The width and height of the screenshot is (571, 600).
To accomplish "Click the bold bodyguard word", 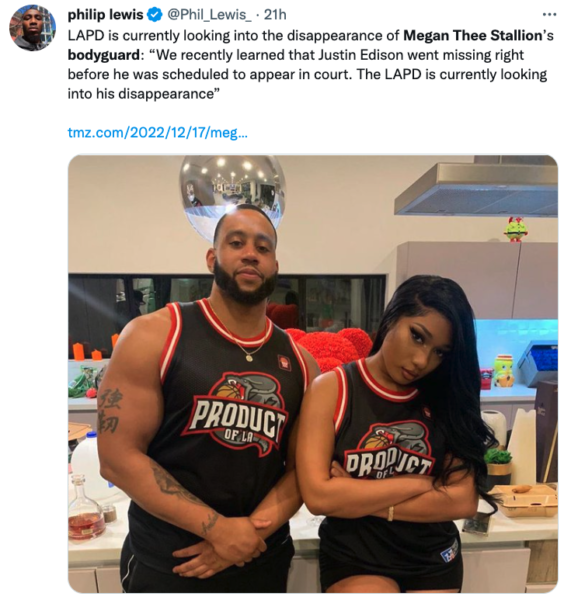I will tap(103, 55).
